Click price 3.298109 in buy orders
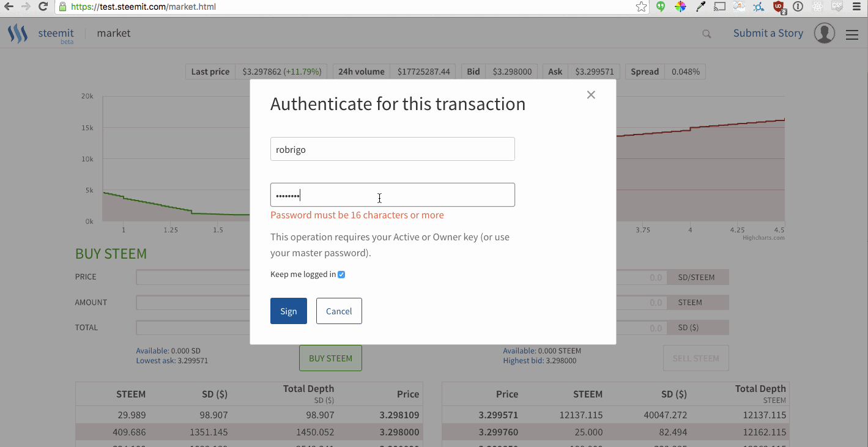Screen dimensions: 868x447 [x=399, y=415]
